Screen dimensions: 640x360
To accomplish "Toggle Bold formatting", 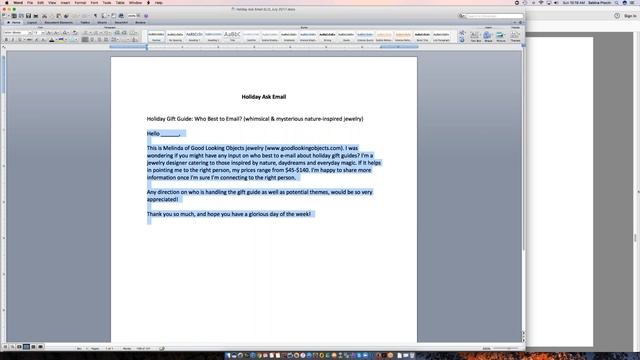I will tap(6, 40).
